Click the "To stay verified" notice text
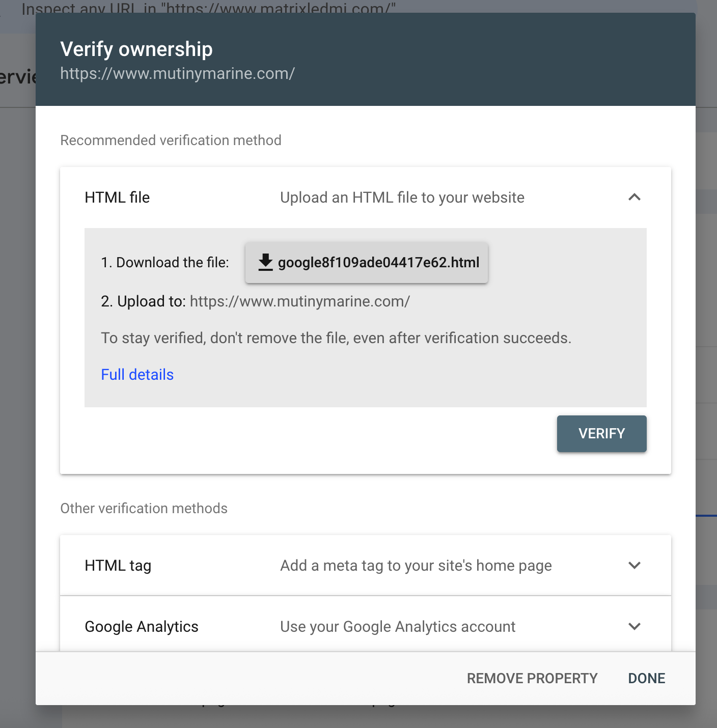717x728 pixels. point(336,338)
